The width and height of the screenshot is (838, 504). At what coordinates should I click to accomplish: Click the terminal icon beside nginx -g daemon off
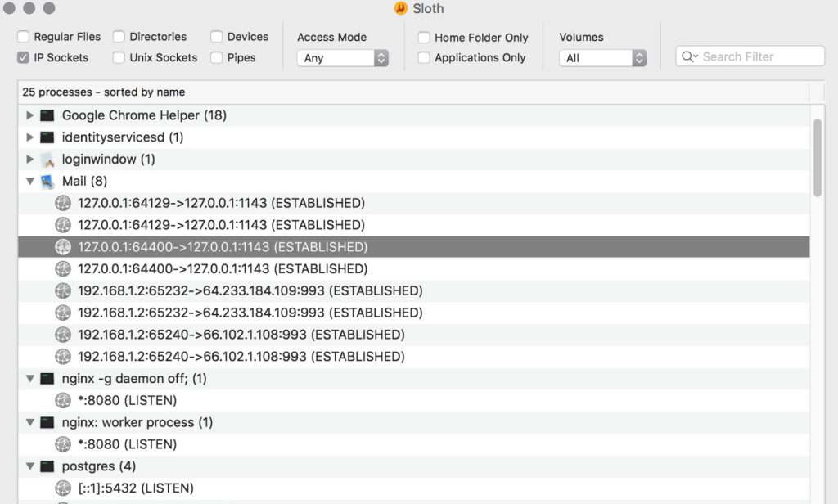pos(47,378)
